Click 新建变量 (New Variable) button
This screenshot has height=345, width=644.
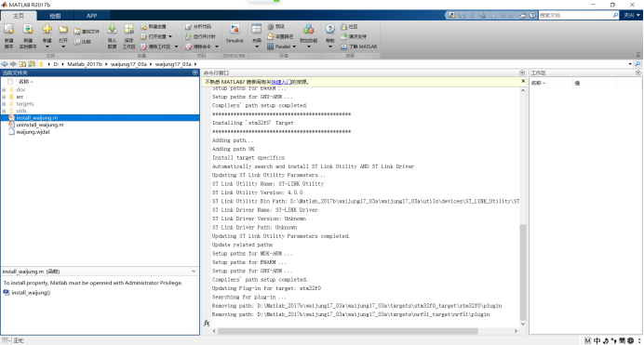(x=154, y=26)
